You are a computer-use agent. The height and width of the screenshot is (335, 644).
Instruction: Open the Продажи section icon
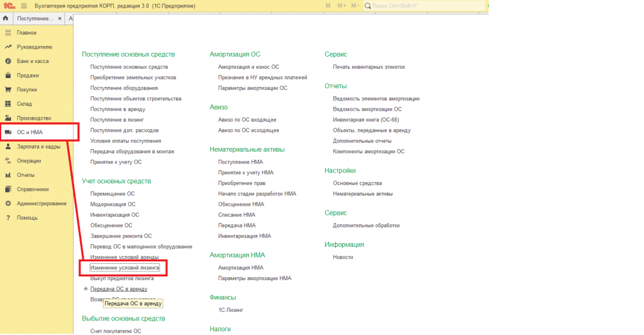pos(8,75)
